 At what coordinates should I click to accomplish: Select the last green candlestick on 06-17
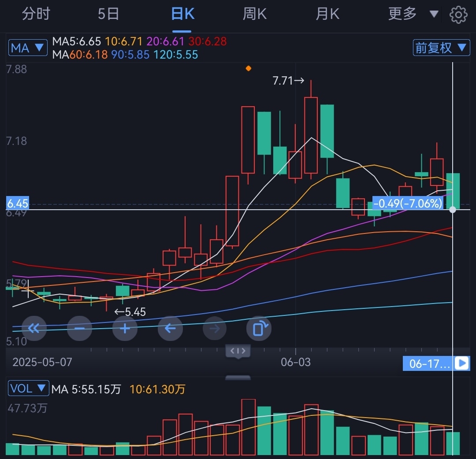coord(453,191)
